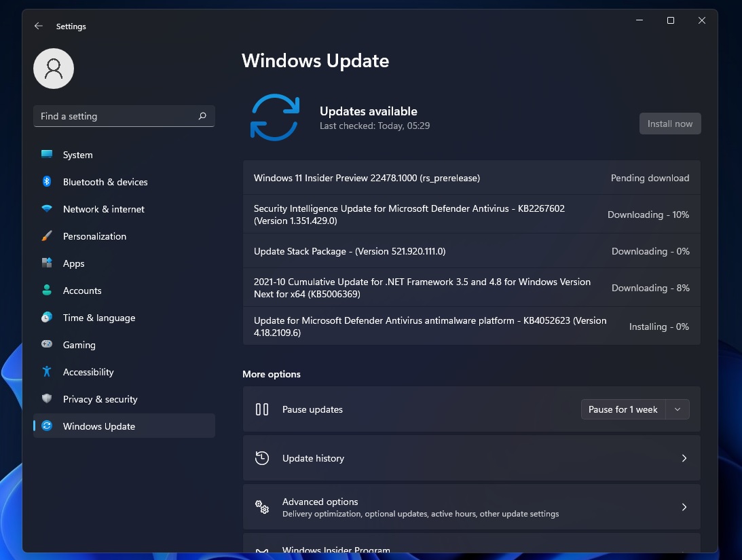
Task: Click the Pause updates label
Action: pyautogui.click(x=312, y=409)
